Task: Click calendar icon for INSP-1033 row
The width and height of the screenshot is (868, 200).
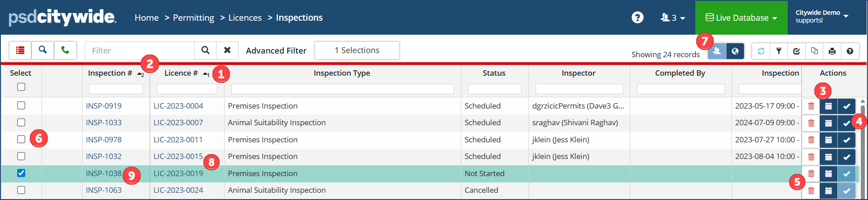Action: [x=828, y=123]
